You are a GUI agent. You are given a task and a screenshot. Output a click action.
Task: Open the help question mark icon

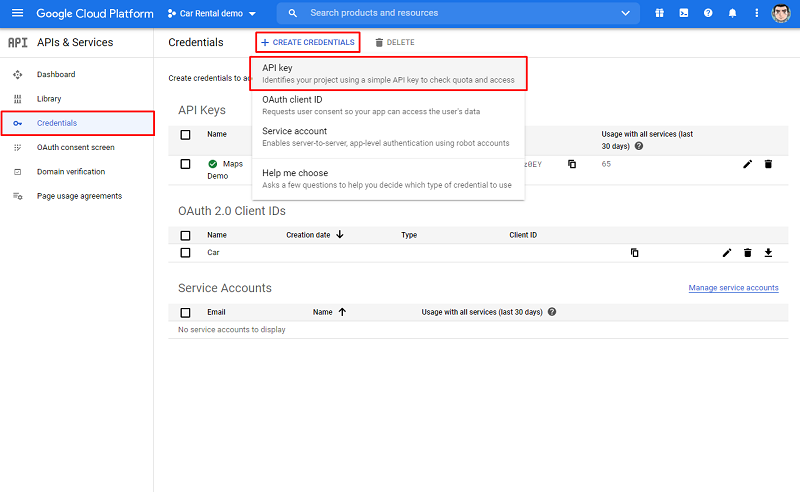[x=708, y=13]
